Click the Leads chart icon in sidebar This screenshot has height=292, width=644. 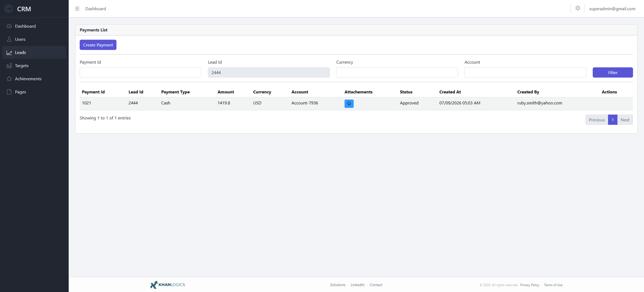coord(9,53)
